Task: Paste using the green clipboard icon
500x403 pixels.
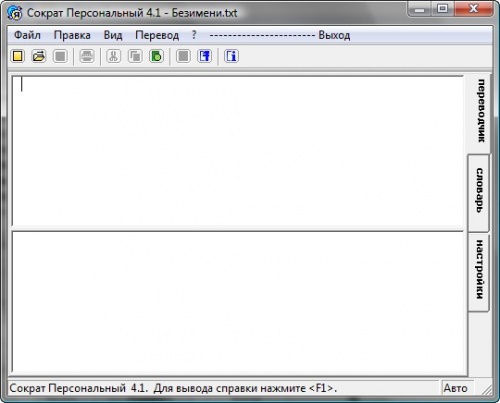Action: pos(156,56)
